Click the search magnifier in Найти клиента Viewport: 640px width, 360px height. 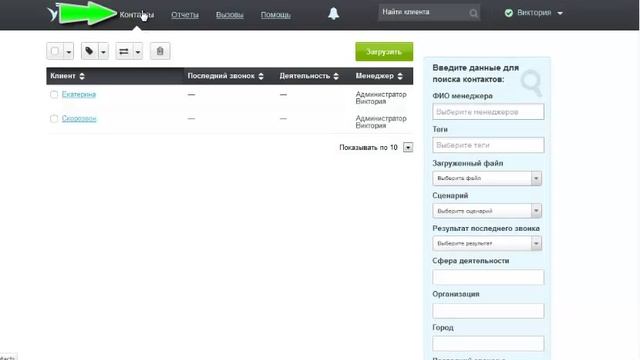[x=473, y=13]
